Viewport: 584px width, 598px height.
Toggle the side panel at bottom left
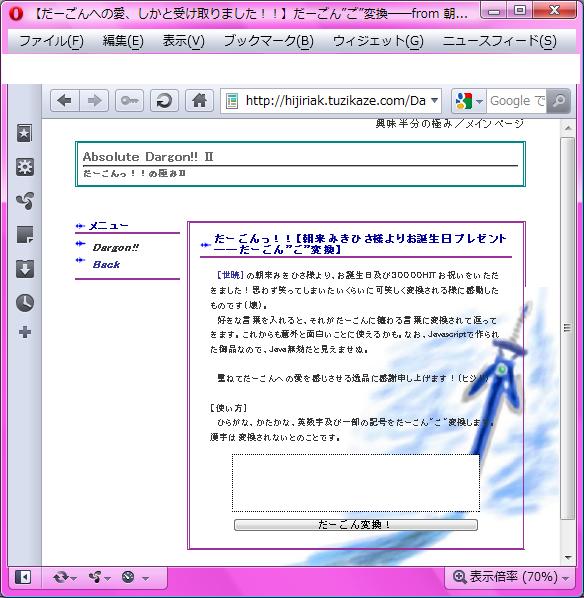point(23,577)
